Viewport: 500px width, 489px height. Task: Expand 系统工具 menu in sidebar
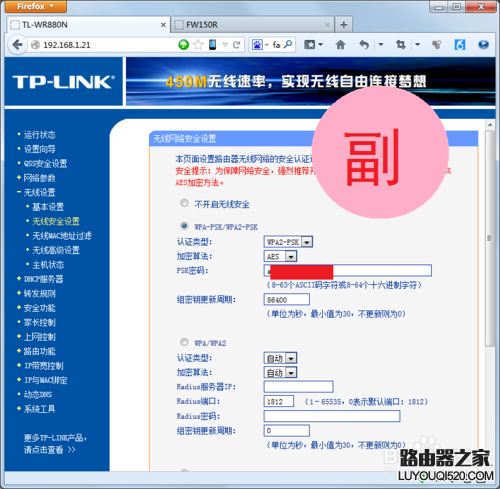click(x=39, y=409)
